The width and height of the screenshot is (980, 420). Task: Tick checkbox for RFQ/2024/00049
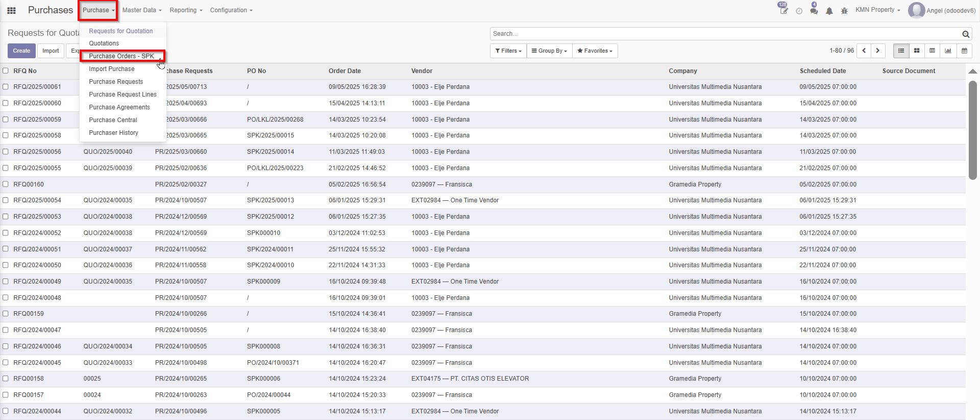[x=6, y=282]
